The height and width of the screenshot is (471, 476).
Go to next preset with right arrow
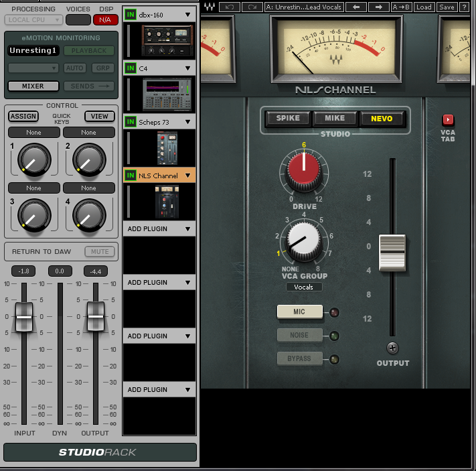click(378, 7)
